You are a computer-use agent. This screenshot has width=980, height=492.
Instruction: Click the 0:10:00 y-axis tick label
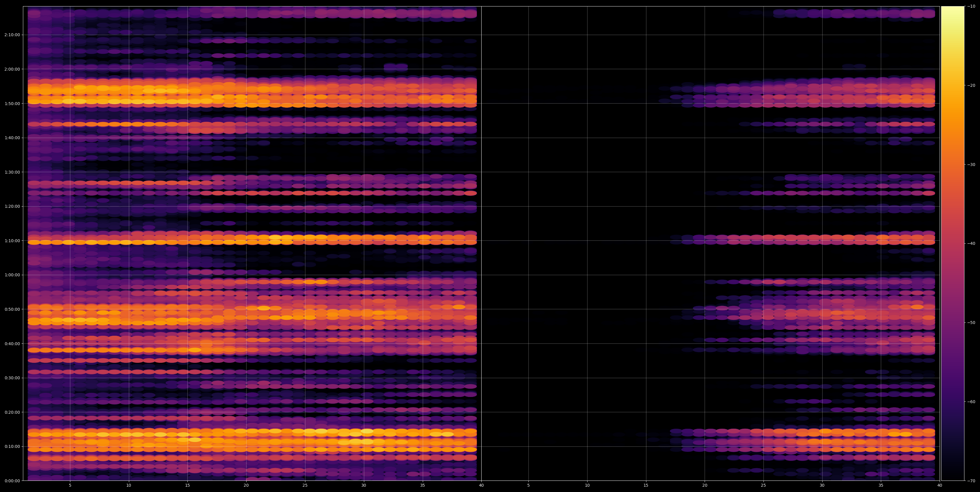[x=12, y=447]
